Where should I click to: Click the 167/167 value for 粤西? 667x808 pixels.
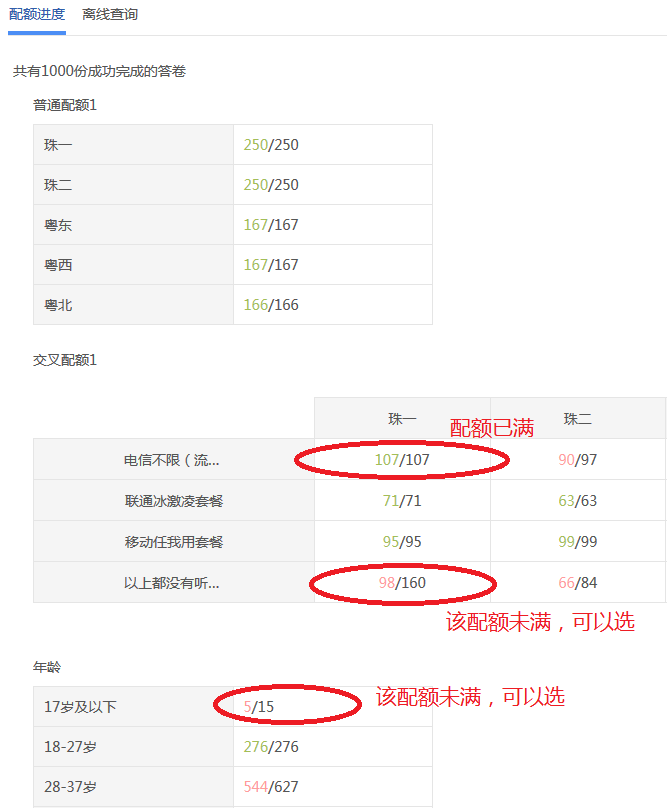(x=271, y=265)
